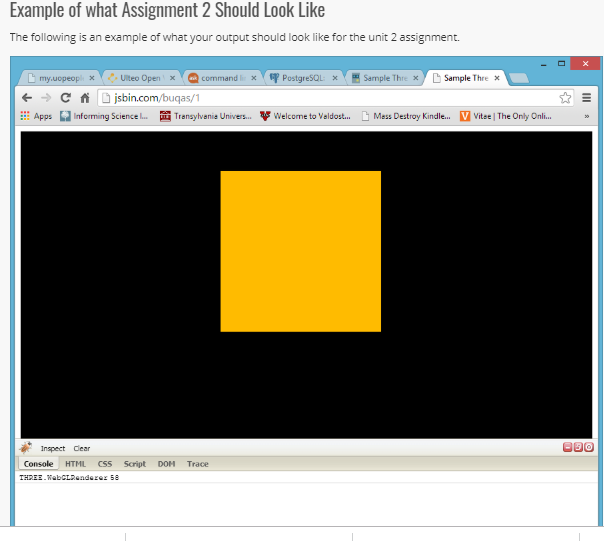Screen dimensions: 604x541
Task: Click the browser forward arrow
Action: coord(46,98)
